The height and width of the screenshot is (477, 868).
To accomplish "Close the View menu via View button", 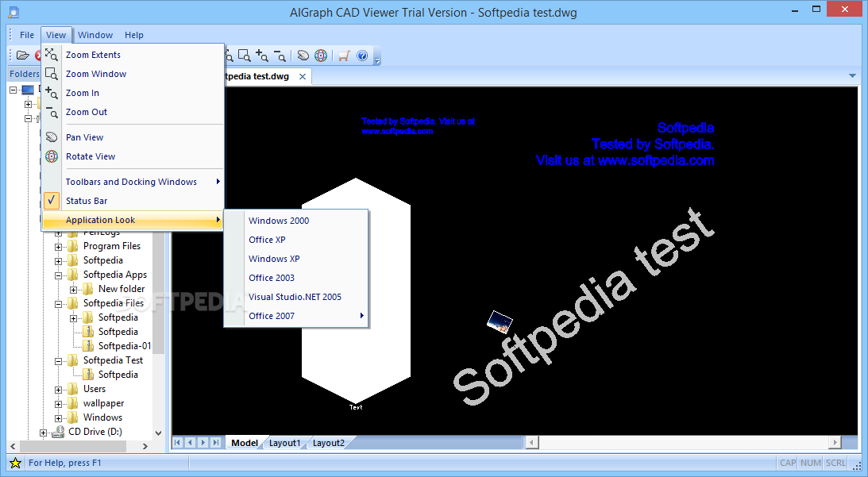I will click(x=56, y=35).
